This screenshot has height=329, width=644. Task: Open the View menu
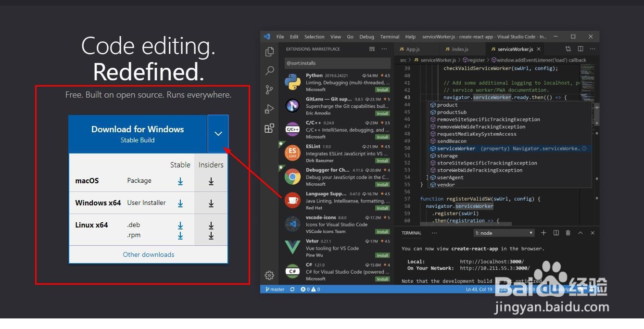point(336,37)
